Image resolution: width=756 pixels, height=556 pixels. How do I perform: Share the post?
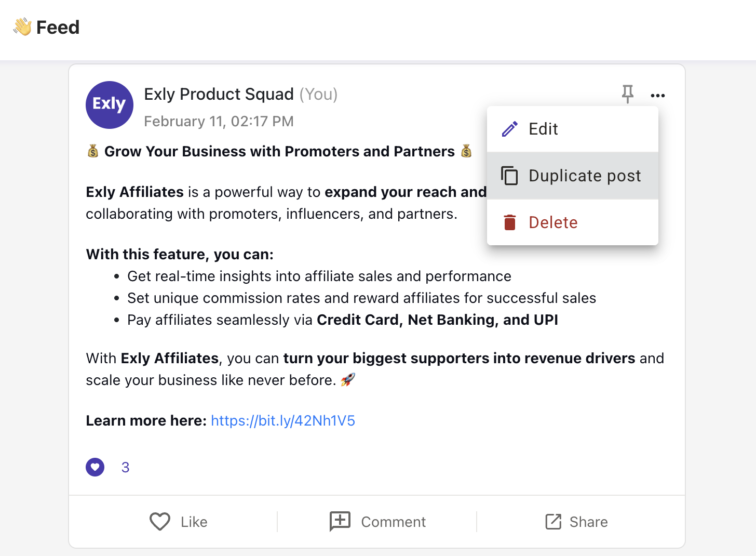pyautogui.click(x=576, y=522)
